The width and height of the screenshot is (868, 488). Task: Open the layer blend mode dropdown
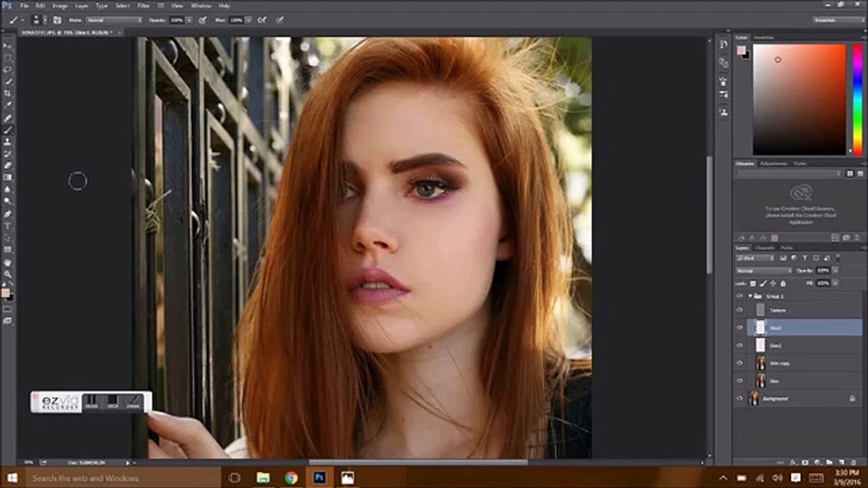click(x=764, y=270)
